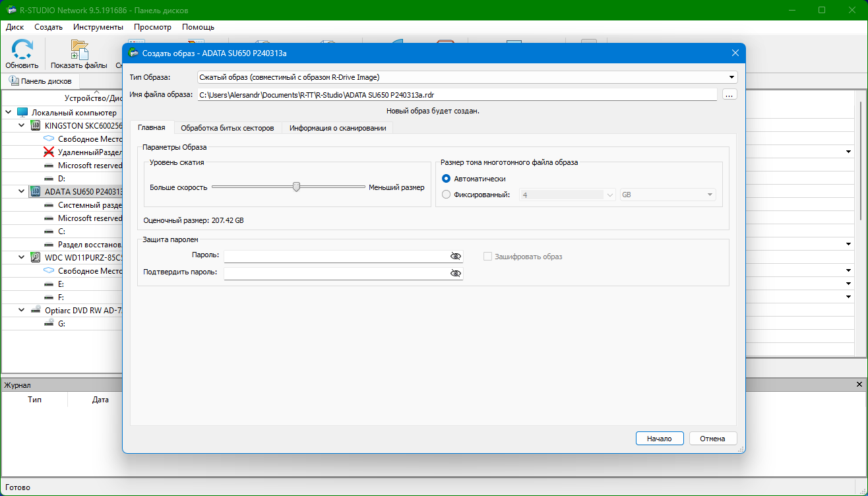Screen dimensions: 868x496
Task: Collapse the WDC drive tree node
Action: click(x=21, y=258)
